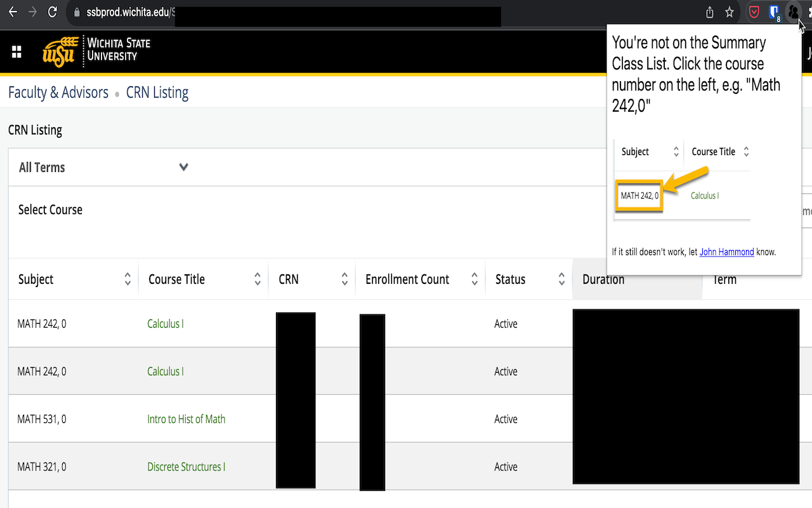Open the Pocket extension icon
Image resolution: width=812 pixels, height=508 pixels.
coord(754,12)
